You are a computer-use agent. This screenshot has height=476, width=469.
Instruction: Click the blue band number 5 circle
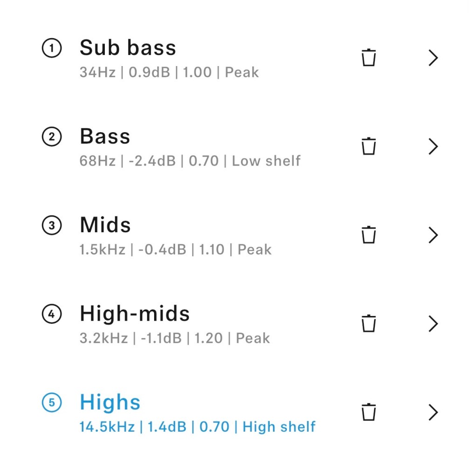click(51, 403)
